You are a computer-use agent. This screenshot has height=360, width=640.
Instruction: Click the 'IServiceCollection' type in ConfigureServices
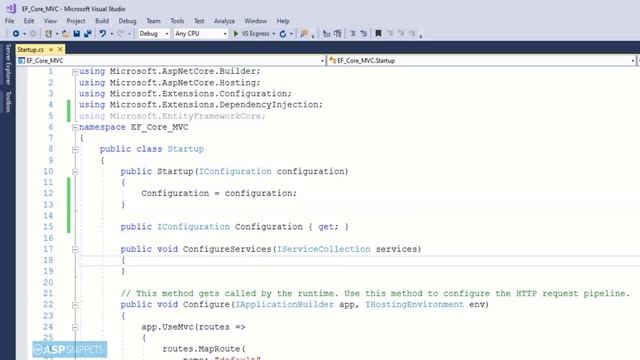point(324,249)
